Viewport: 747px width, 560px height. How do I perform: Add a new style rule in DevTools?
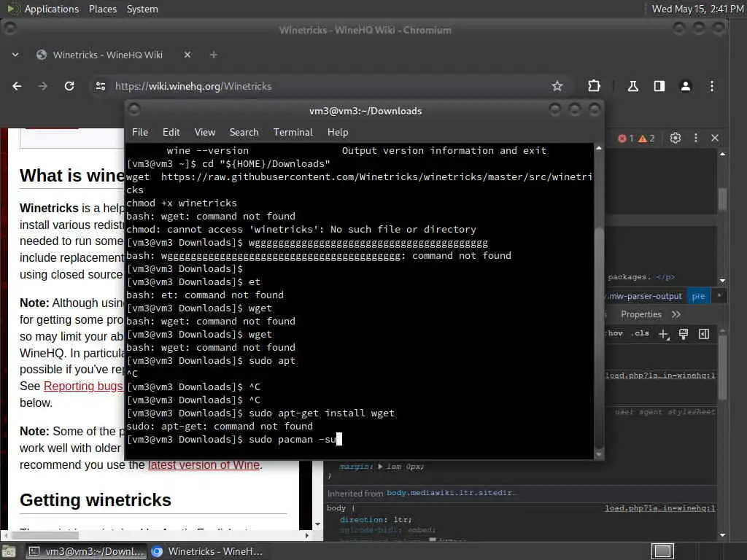point(664,334)
